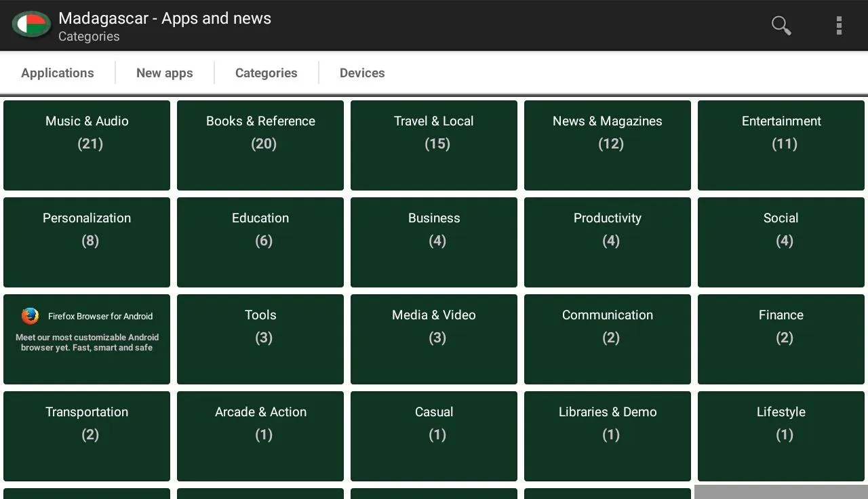Screen dimensions: 868x499
Task: Open the Casual category tile
Action: [x=434, y=436]
